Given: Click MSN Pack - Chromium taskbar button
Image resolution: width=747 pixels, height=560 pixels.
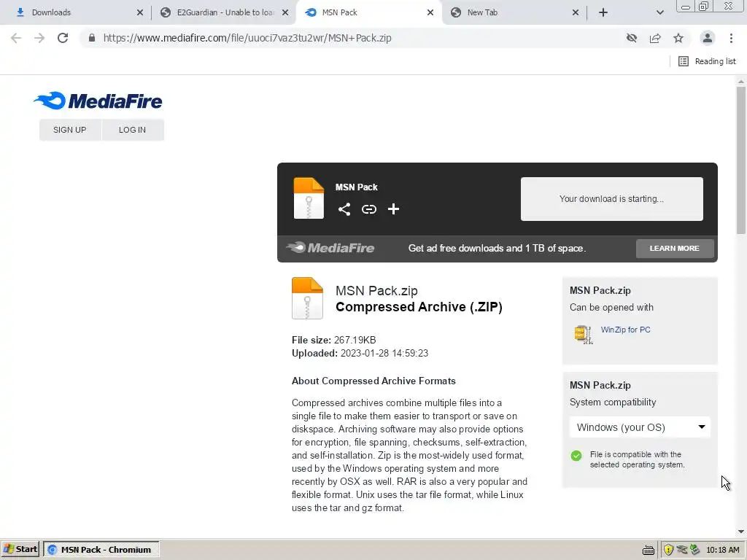Looking at the screenshot, I should pos(101,550).
